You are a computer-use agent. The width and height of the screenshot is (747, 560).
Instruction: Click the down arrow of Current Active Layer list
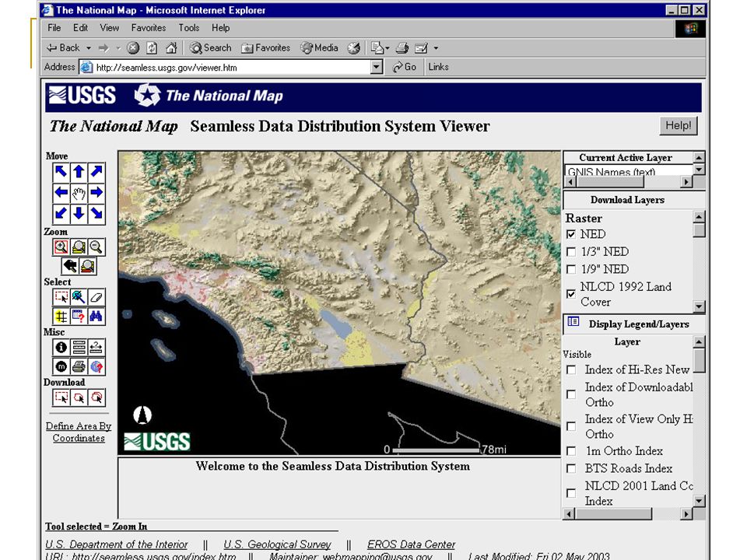tap(699, 170)
